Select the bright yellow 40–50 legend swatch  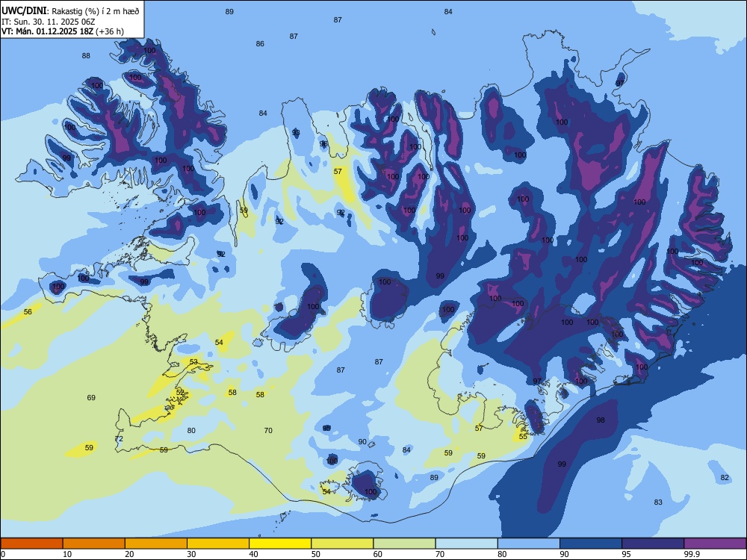(280, 544)
